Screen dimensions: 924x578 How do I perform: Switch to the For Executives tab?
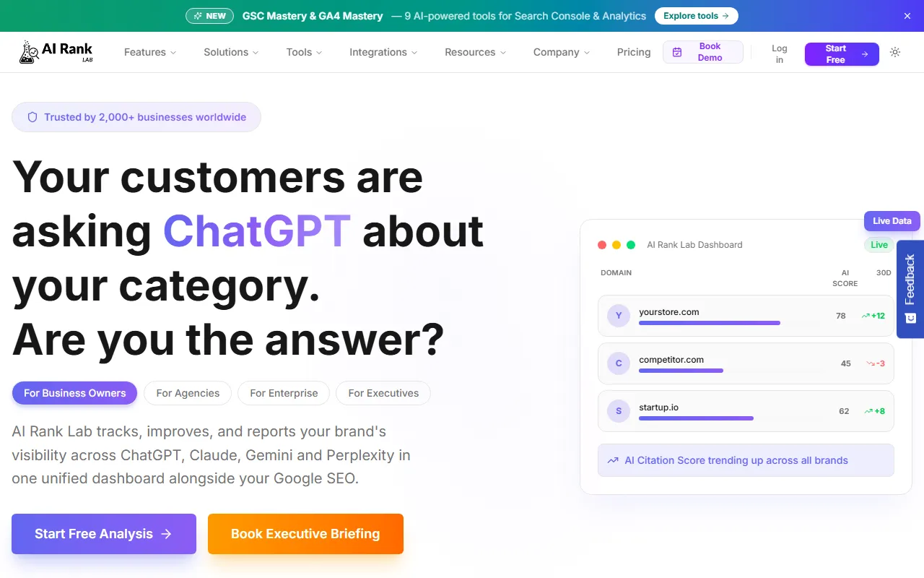[x=383, y=393]
